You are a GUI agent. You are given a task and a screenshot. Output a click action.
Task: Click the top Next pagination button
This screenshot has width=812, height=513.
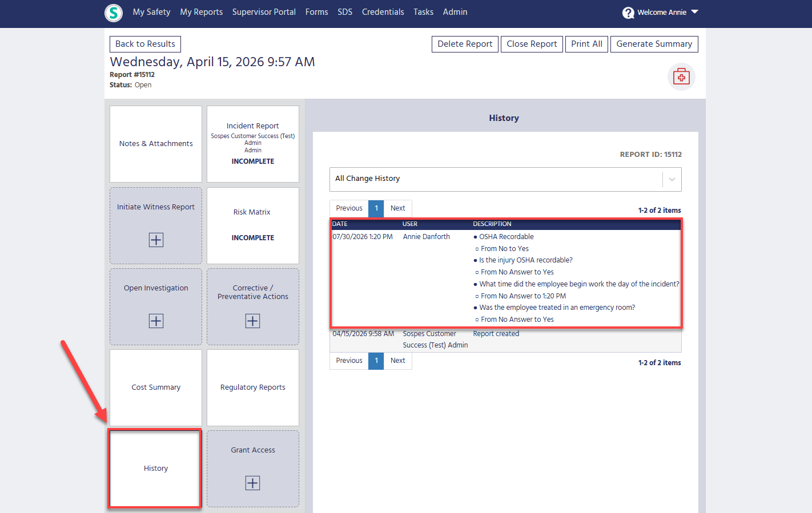click(x=398, y=208)
